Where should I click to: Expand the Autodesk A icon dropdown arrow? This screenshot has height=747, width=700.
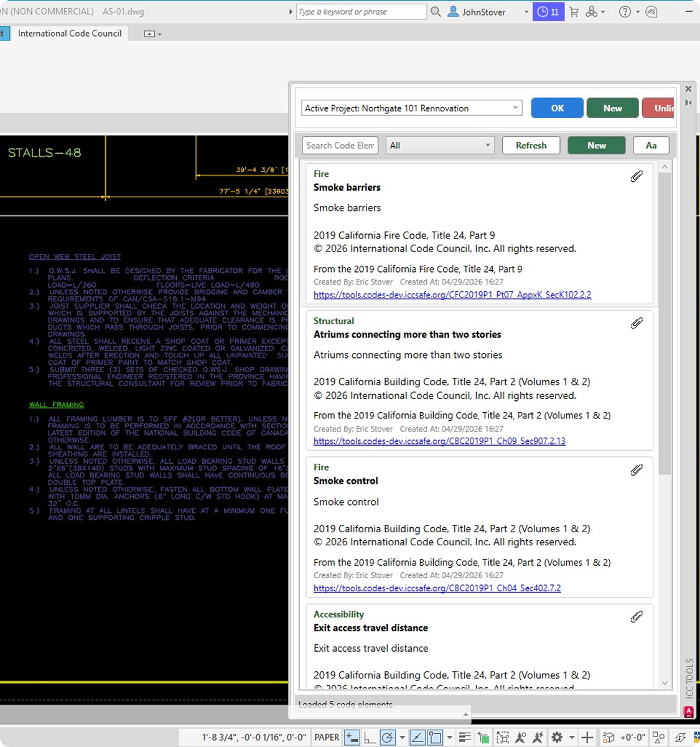(x=604, y=12)
